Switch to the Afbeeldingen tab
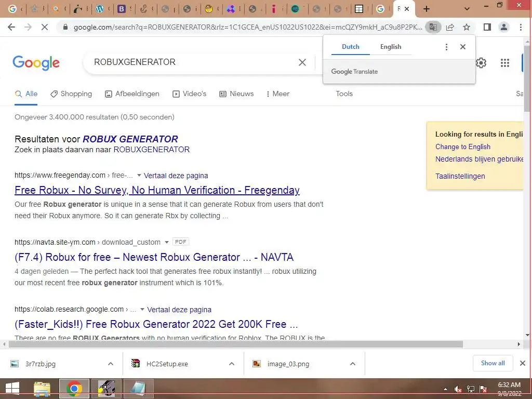Image resolution: width=532 pixels, height=399 pixels. coord(132,94)
